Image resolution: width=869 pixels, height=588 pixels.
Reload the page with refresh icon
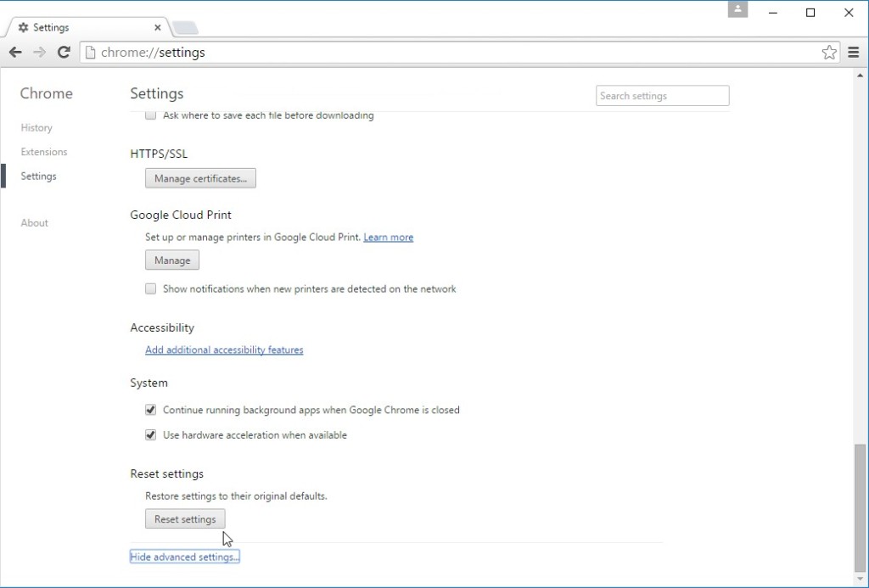[x=64, y=52]
